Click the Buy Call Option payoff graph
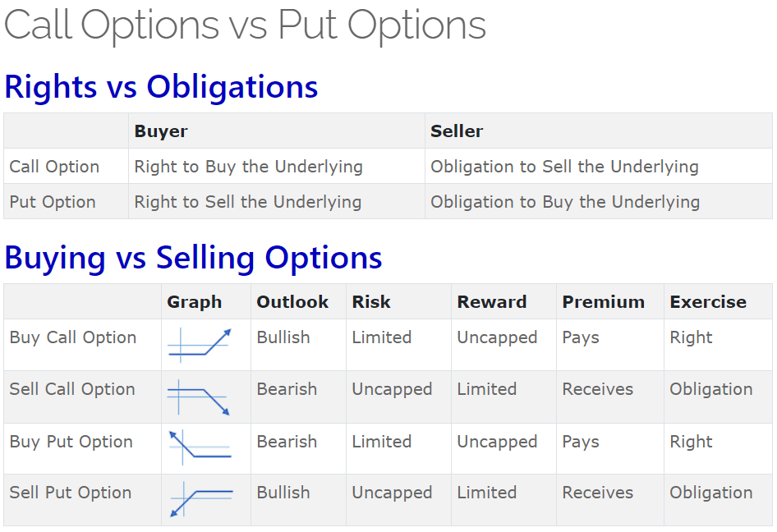 200,344
